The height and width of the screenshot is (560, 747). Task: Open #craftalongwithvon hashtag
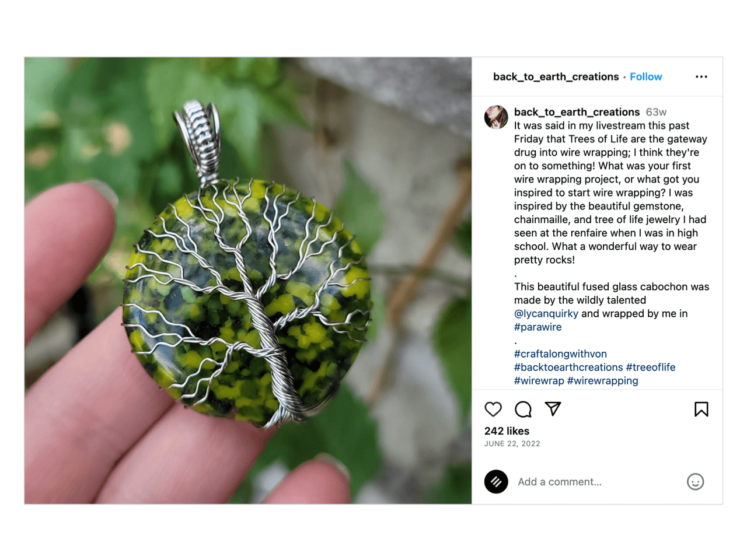(x=560, y=354)
